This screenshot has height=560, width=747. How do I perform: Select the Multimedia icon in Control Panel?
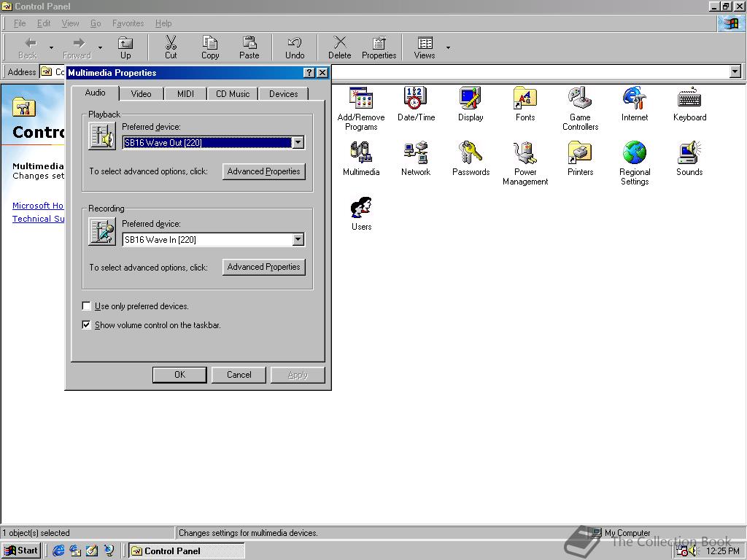point(361,158)
